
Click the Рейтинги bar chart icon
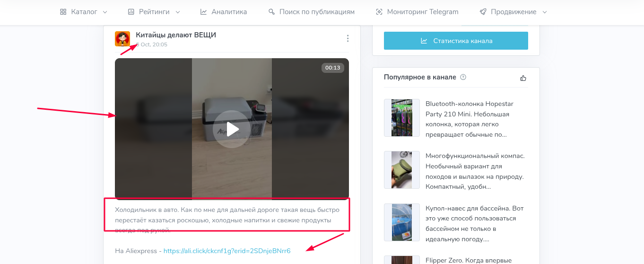[x=131, y=12]
